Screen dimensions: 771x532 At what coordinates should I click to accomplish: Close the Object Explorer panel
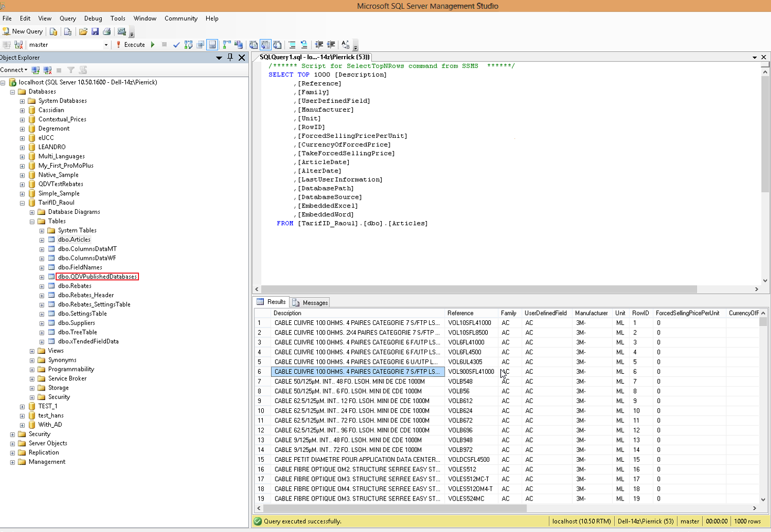[x=242, y=58]
